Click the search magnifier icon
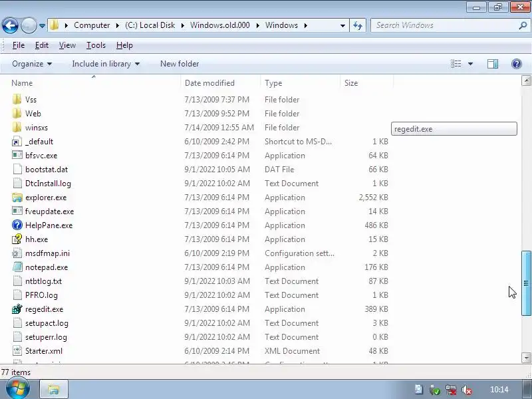 [523, 25]
